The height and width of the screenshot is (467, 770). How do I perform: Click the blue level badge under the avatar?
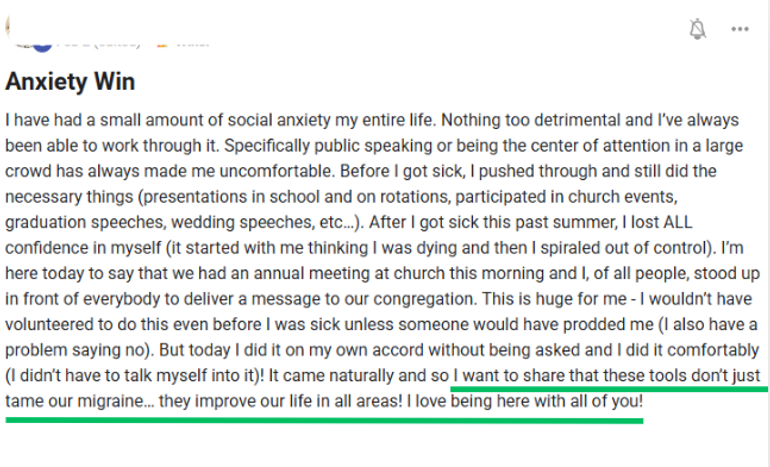42,47
